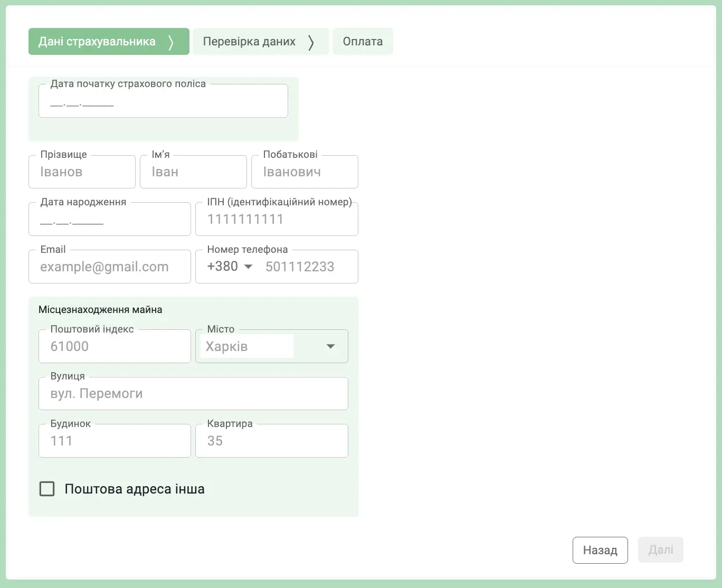This screenshot has height=588, width=722.
Task: Open the Дані страхувальника step tab
Action: (108, 42)
